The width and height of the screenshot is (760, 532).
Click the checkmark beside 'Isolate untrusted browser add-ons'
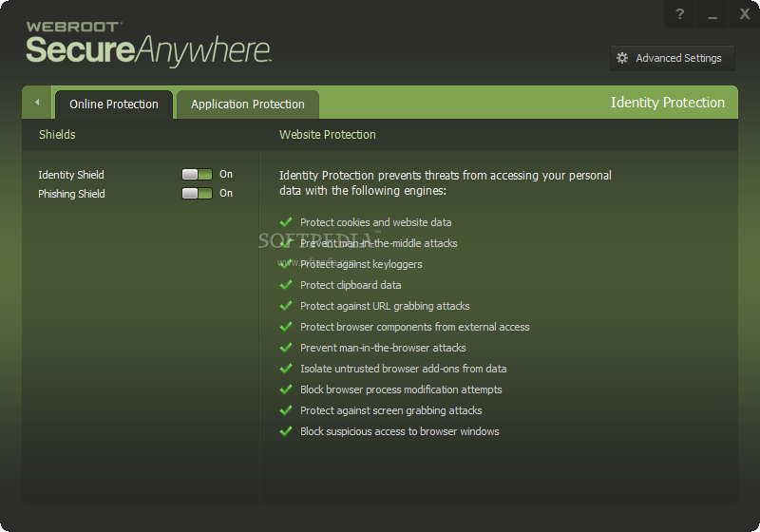point(286,368)
